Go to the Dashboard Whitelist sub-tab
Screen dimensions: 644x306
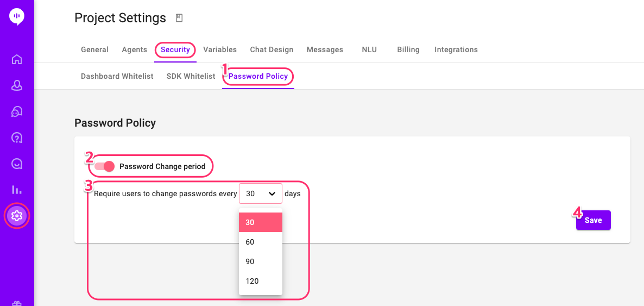click(x=117, y=76)
